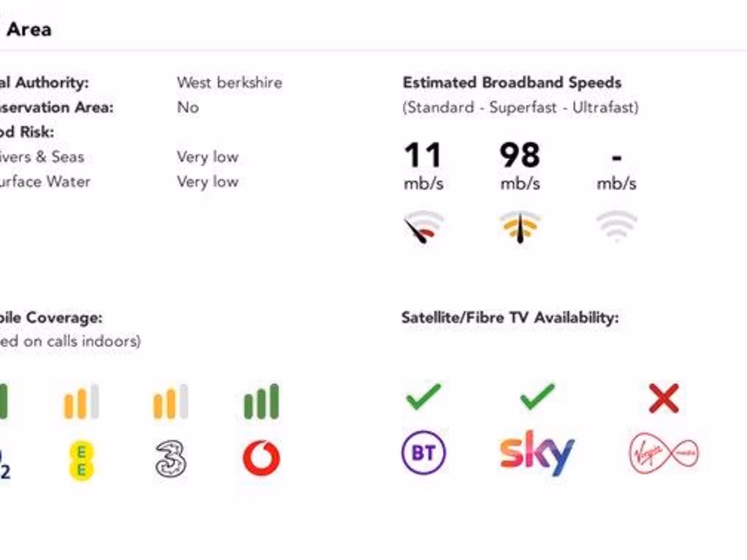Click the EE orange signal bars
Screen dimensions: 747x560
pos(81,402)
